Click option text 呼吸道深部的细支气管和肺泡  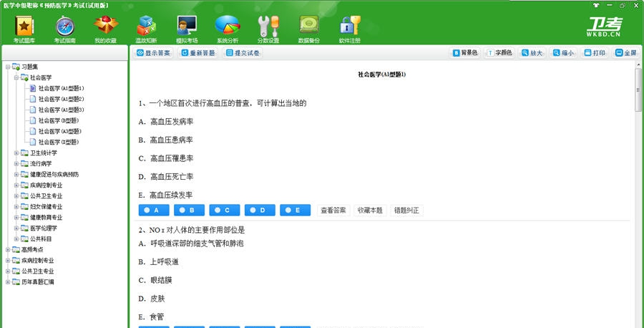(x=197, y=243)
